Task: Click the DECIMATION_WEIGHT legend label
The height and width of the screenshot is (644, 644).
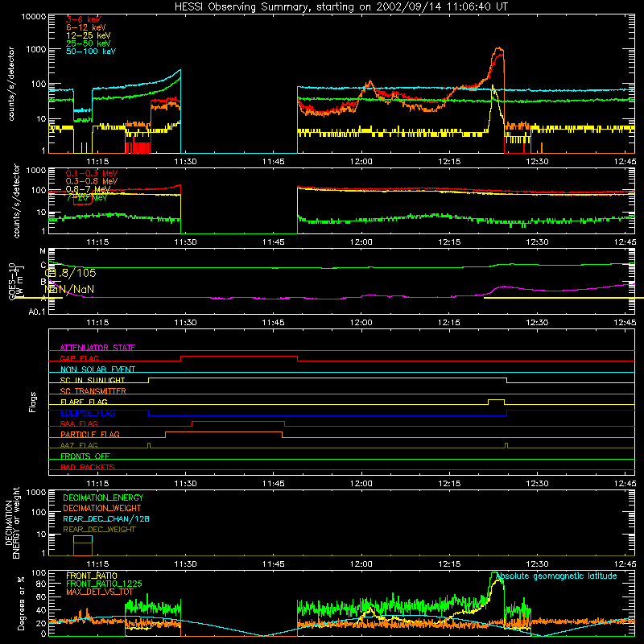Action: 102,508
